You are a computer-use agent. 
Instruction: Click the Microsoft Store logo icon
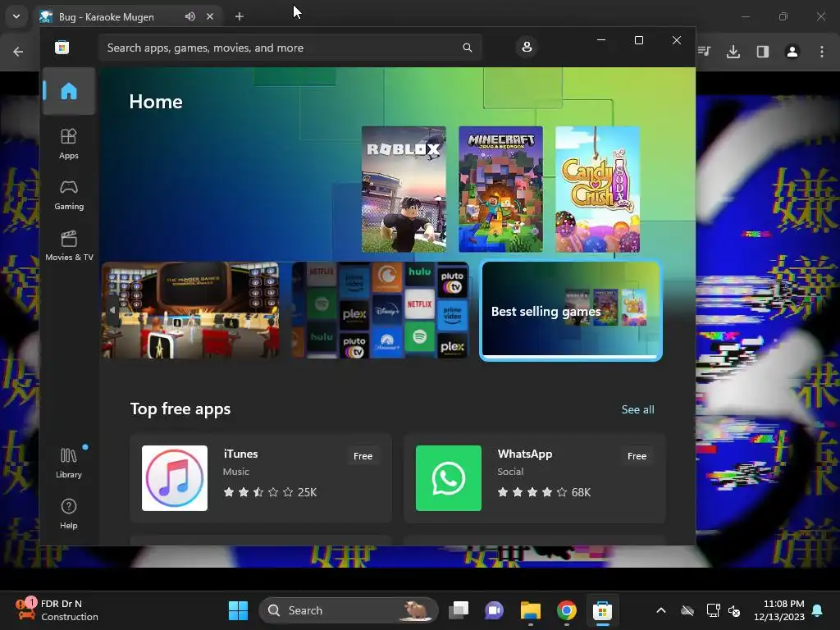62,48
